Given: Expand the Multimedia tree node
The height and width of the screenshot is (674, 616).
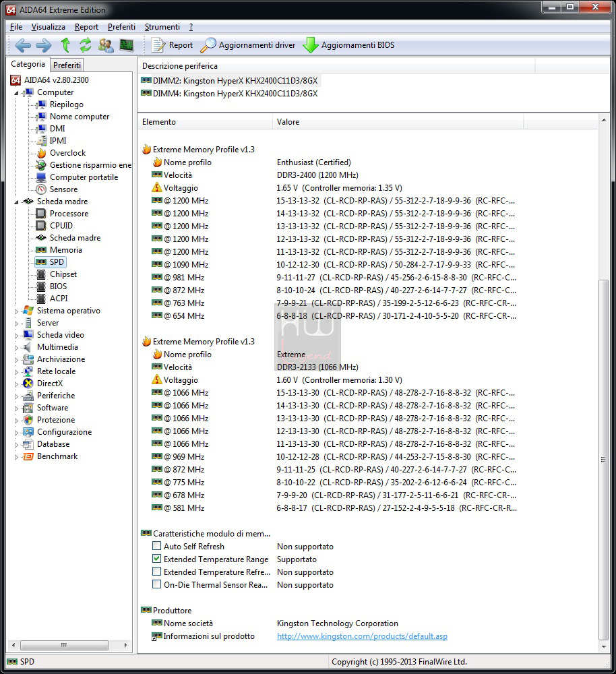Looking at the screenshot, I should [x=16, y=347].
